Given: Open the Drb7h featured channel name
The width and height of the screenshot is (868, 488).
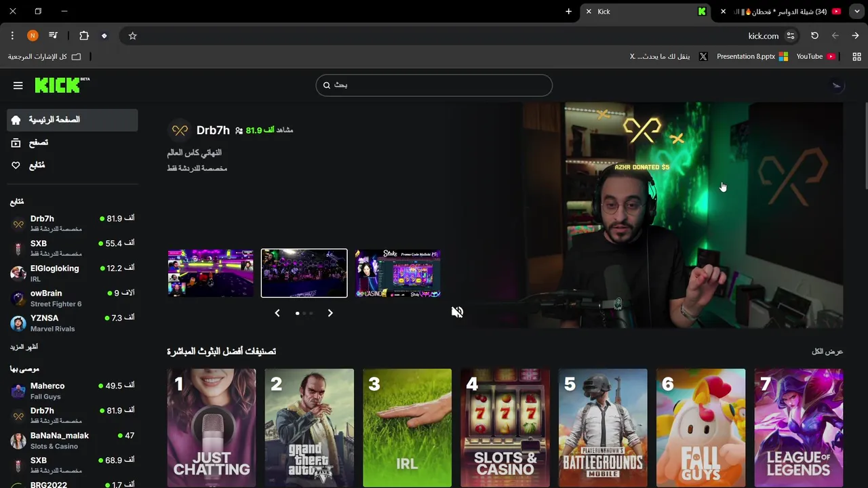Looking at the screenshot, I should (213, 130).
